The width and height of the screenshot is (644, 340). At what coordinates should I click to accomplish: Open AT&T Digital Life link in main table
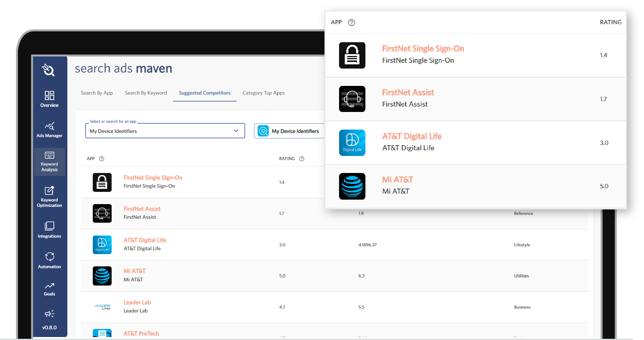[145, 240]
